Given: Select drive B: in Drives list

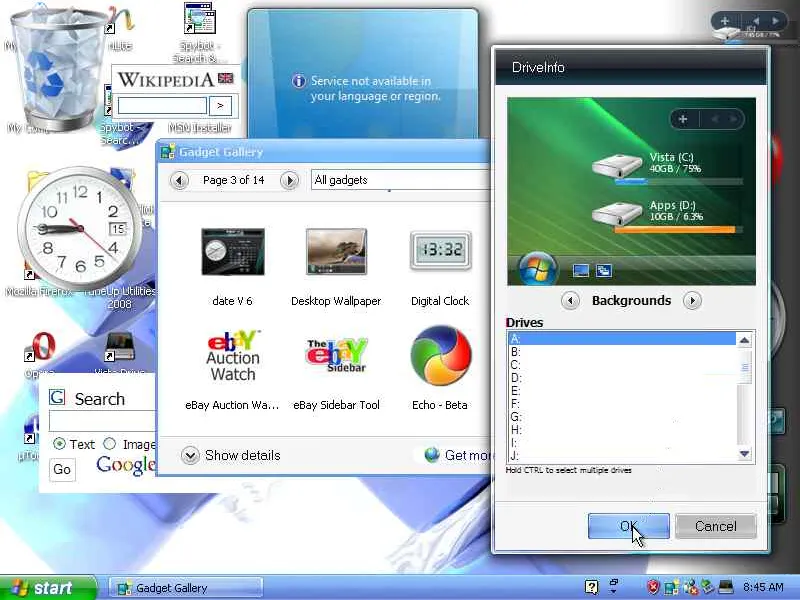Looking at the screenshot, I should (622, 352).
